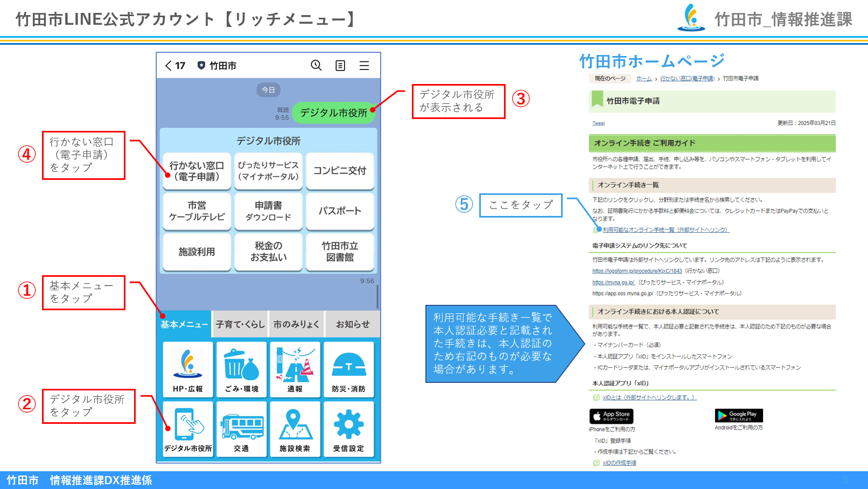Image resolution: width=868 pixels, height=489 pixels.
Task: Tap the back arrow beside 17
Action: click(x=168, y=65)
